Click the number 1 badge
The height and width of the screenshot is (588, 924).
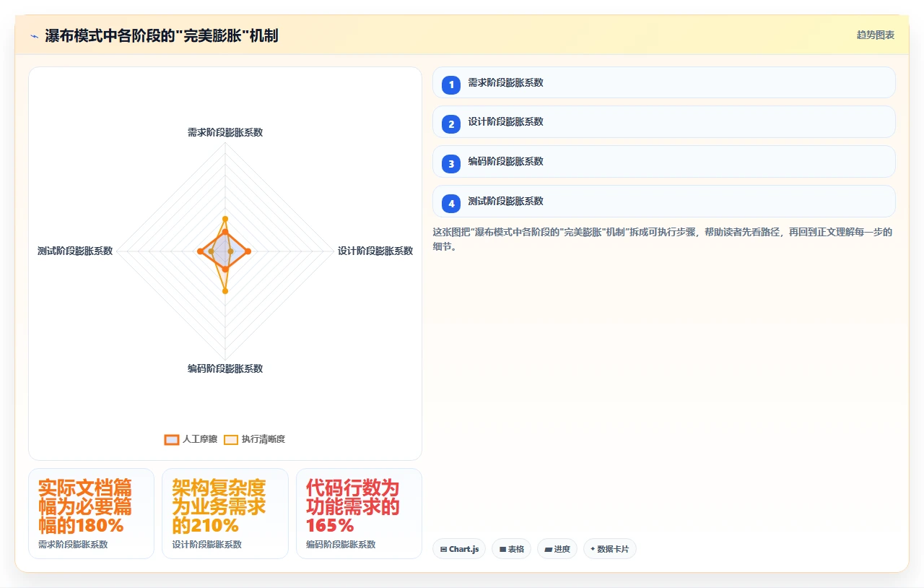point(451,85)
